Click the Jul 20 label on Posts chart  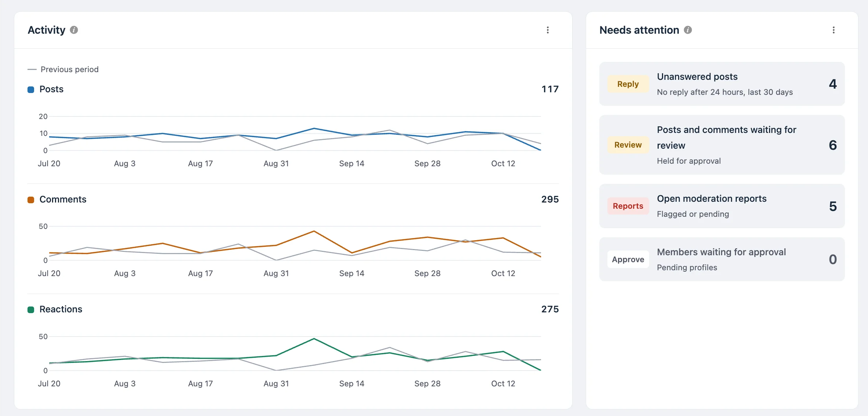click(x=49, y=164)
